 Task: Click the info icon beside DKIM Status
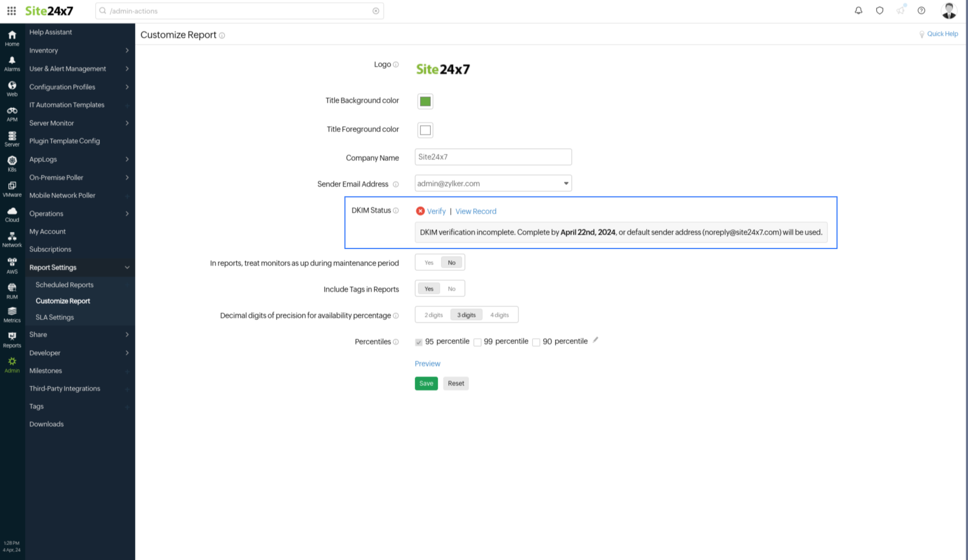pos(396,210)
